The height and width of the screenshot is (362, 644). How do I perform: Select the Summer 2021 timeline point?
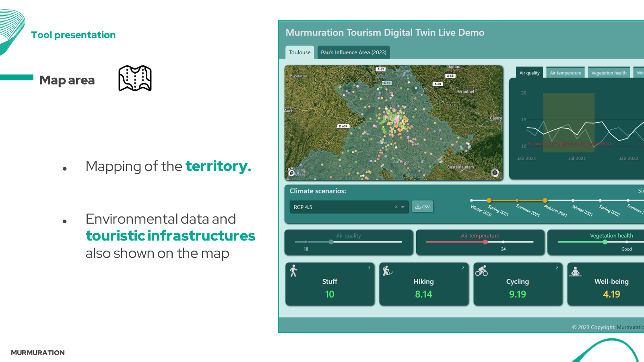(517, 200)
